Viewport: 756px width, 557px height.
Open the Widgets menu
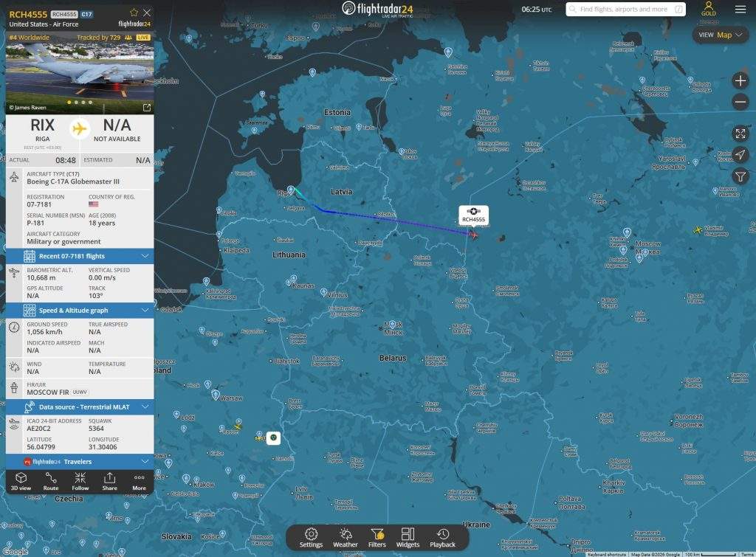coord(408,538)
